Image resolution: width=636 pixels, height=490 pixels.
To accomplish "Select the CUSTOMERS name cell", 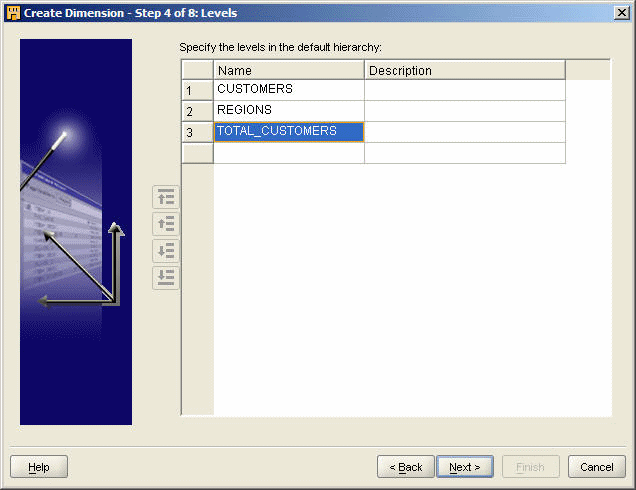I will click(288, 90).
